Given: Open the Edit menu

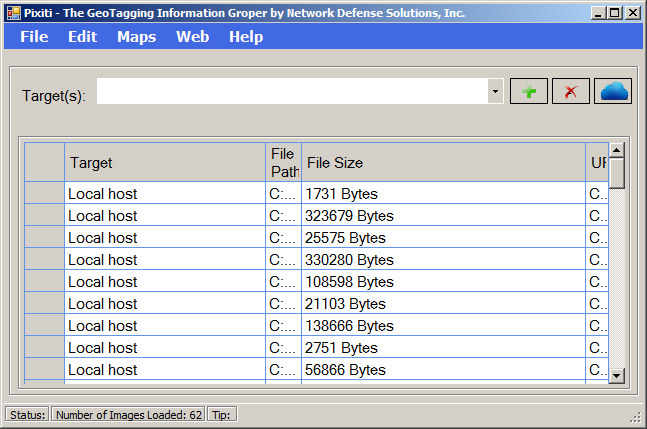Looking at the screenshot, I should pyautogui.click(x=82, y=37).
